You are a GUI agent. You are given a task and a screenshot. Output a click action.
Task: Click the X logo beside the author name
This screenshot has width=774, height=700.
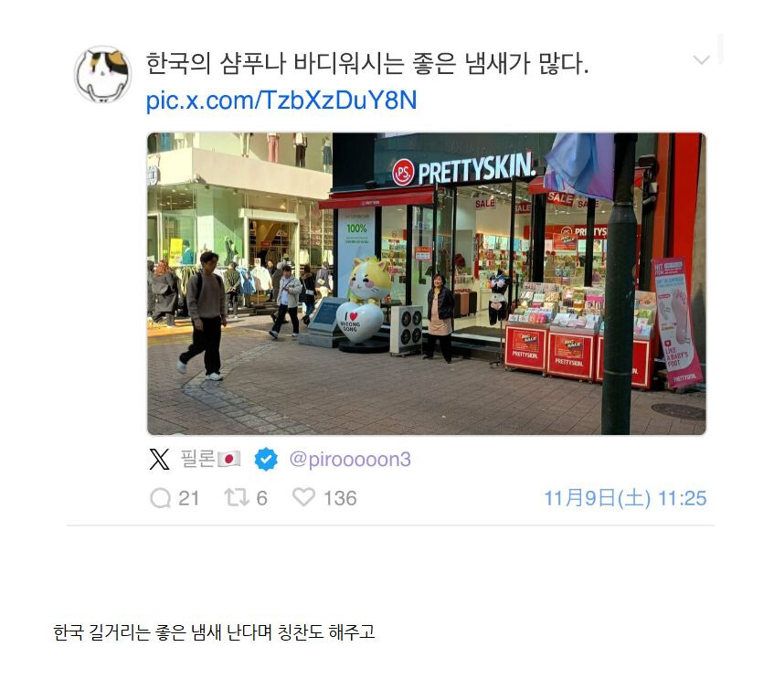coord(159,459)
